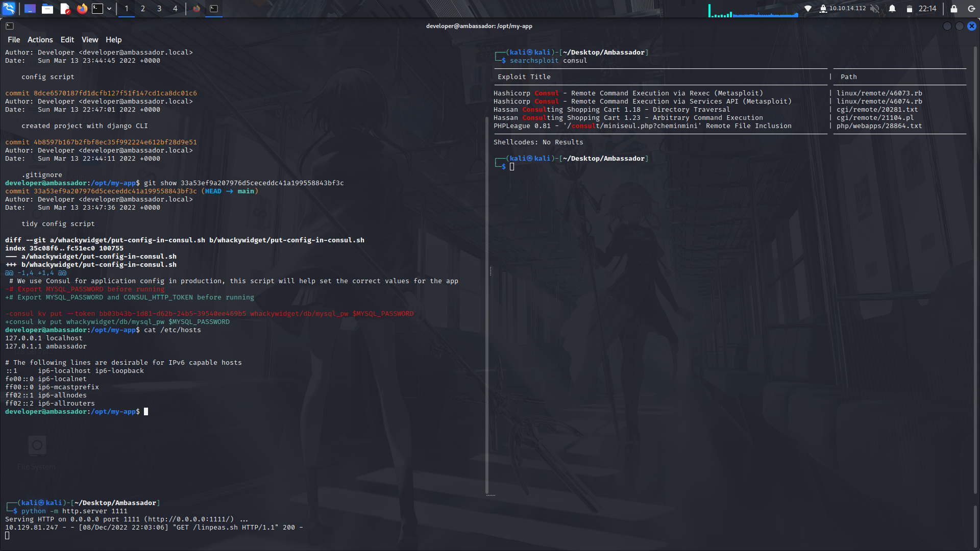Click the logout icon at top right
The width and height of the screenshot is (980, 551).
(971, 9)
